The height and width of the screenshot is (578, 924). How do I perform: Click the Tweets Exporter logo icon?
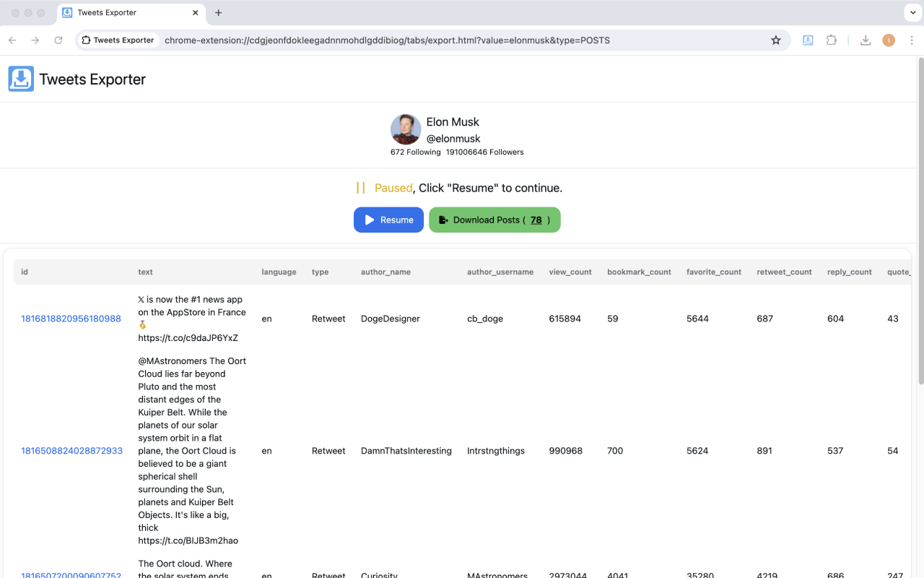coord(21,79)
